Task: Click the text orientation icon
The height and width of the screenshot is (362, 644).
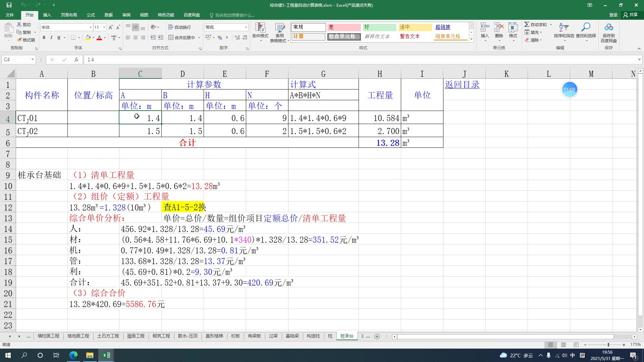Action: (154, 27)
